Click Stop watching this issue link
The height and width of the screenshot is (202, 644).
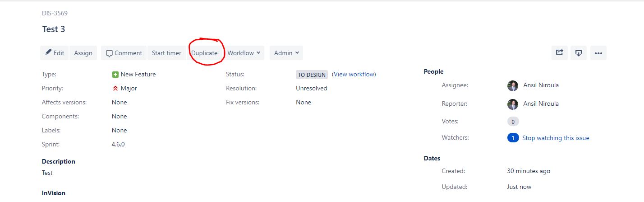556,138
